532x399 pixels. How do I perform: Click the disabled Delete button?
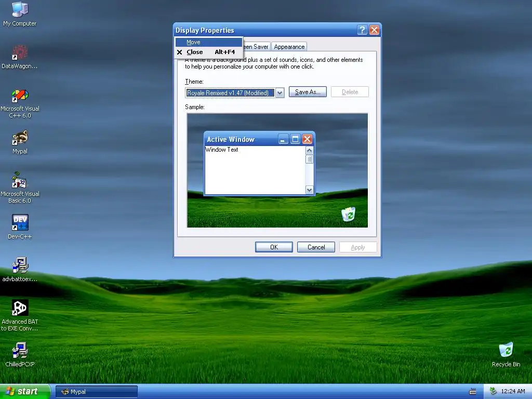[350, 92]
